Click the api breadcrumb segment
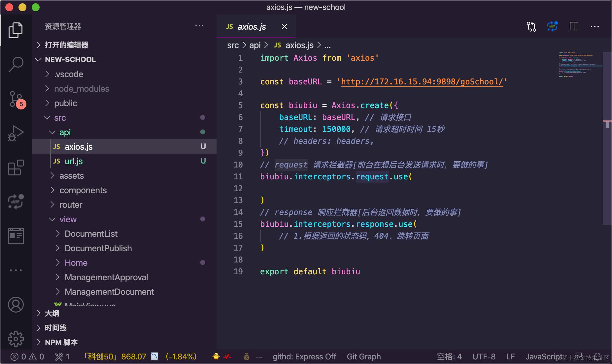 click(x=255, y=45)
